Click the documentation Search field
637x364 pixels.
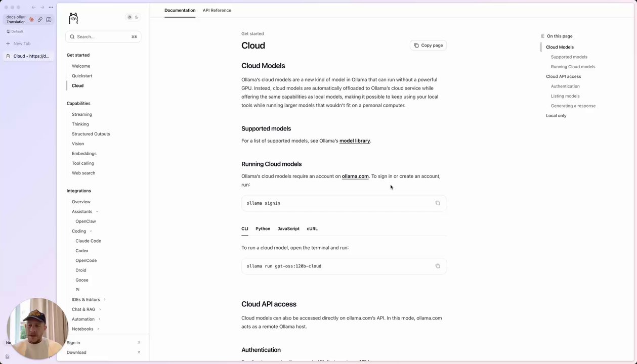(103, 36)
